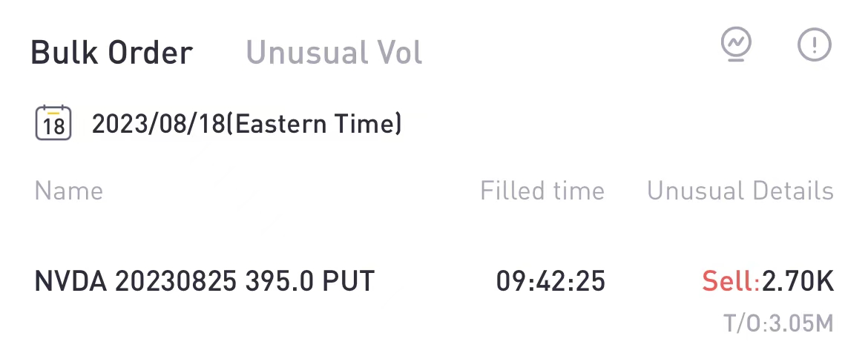Click the exclamation info icon
The width and height of the screenshot is (868, 359).
click(x=814, y=46)
